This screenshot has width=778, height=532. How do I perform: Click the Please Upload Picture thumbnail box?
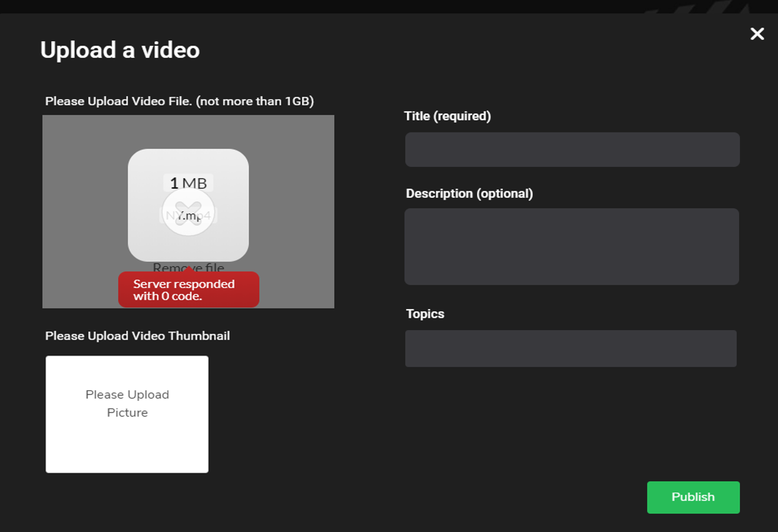click(127, 414)
